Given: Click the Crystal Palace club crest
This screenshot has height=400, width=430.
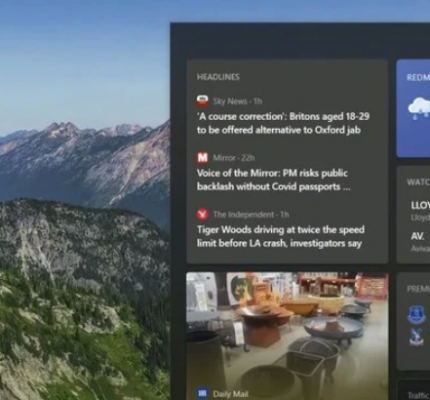Looking at the screenshot, I should coord(417,337).
